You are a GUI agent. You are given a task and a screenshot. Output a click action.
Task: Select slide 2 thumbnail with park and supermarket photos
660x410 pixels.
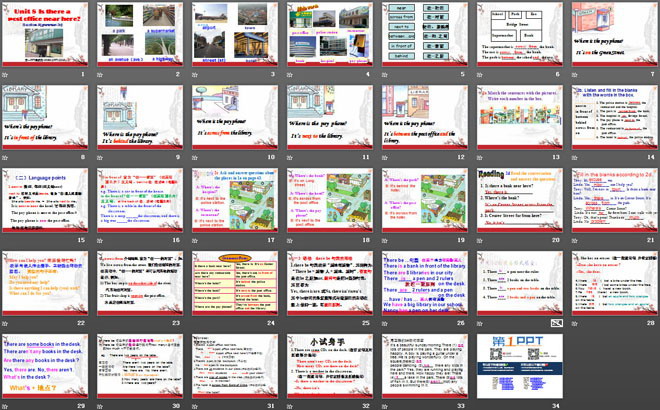point(140,35)
